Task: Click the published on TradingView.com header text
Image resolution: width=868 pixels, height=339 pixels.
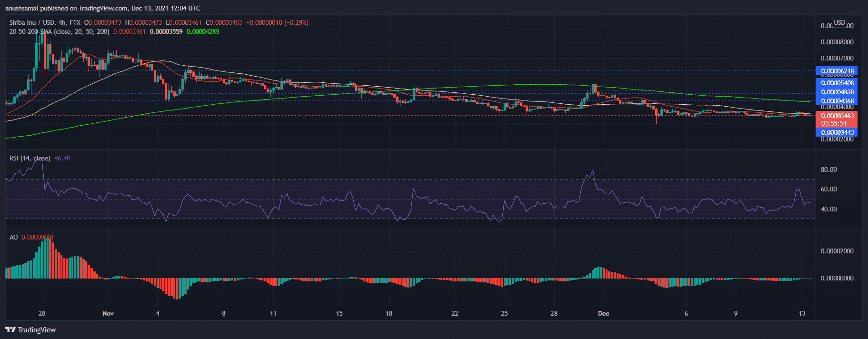Action: pos(102,8)
